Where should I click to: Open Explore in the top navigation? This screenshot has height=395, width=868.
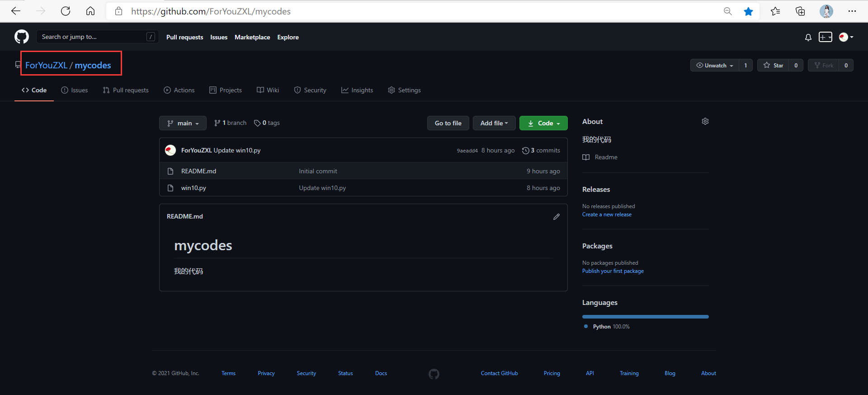click(x=288, y=37)
